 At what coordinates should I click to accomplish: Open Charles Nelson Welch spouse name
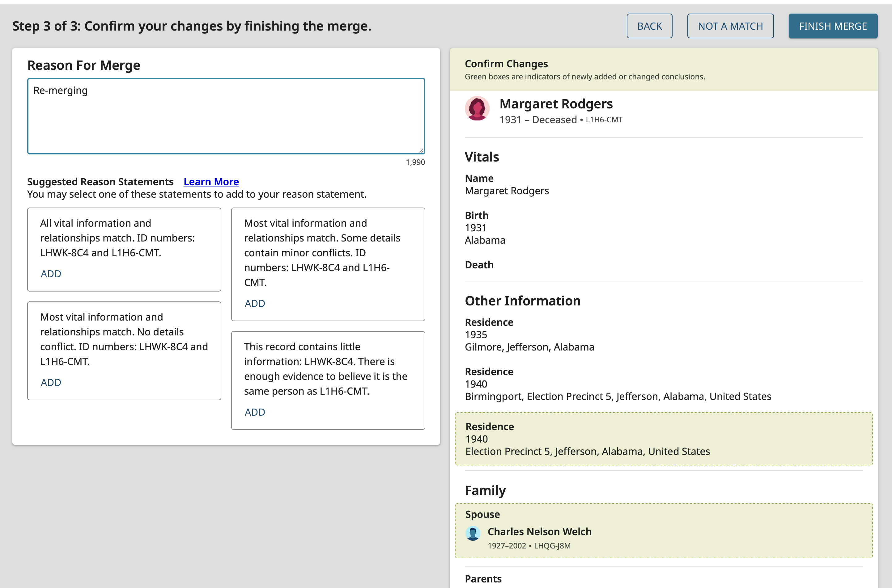[539, 532]
